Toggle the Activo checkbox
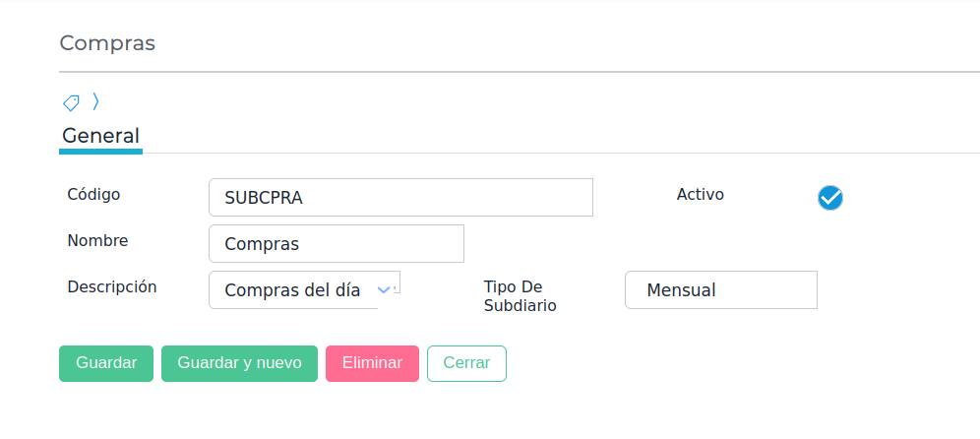This screenshot has height=439, width=980. coord(830,198)
